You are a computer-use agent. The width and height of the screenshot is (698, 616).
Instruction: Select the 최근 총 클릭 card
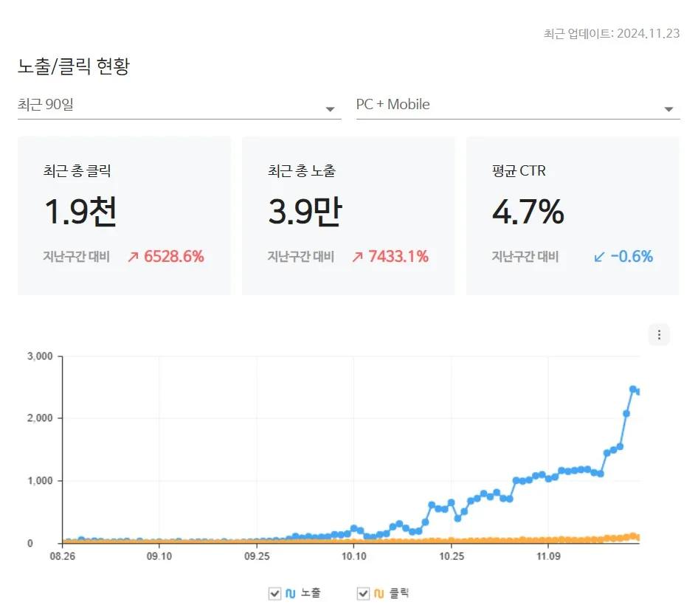pos(124,214)
